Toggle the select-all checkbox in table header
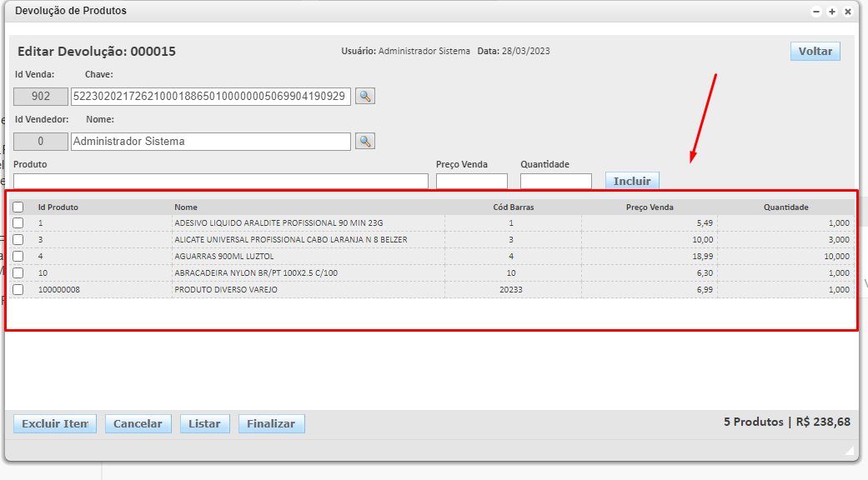 [x=18, y=207]
